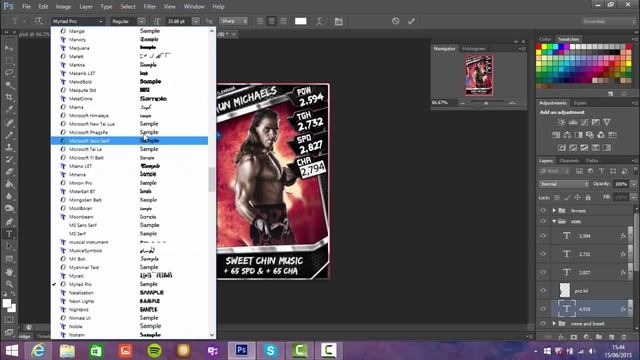Collapse the stats layer group
640x360 pixels.
tap(554, 222)
